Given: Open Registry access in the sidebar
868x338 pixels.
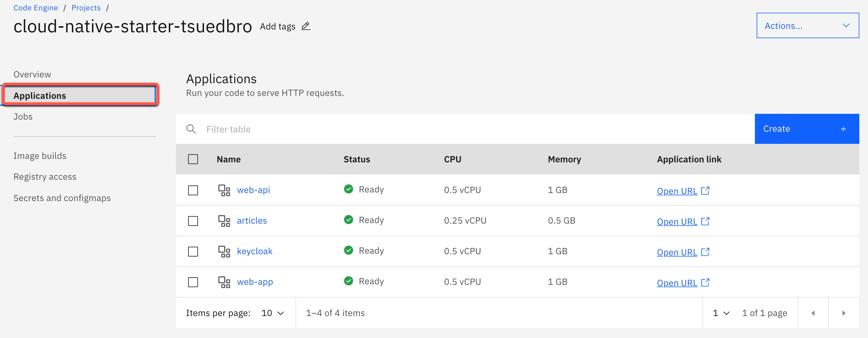Looking at the screenshot, I should (45, 177).
